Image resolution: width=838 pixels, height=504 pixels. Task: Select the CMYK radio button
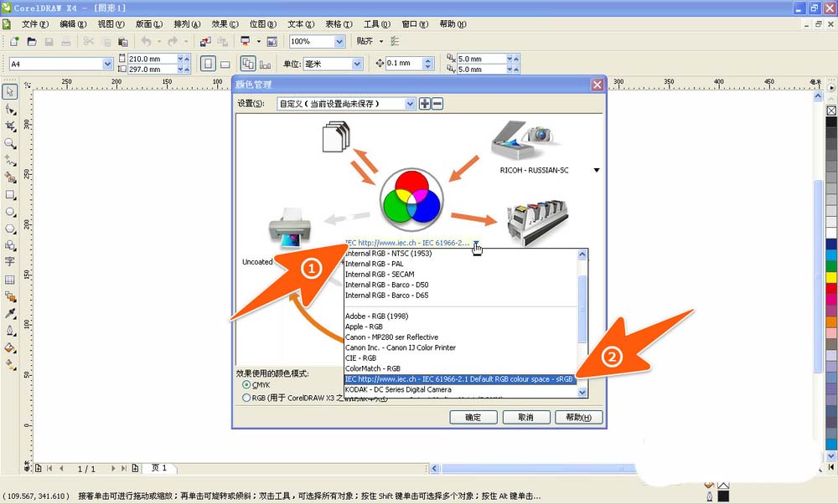click(x=246, y=385)
